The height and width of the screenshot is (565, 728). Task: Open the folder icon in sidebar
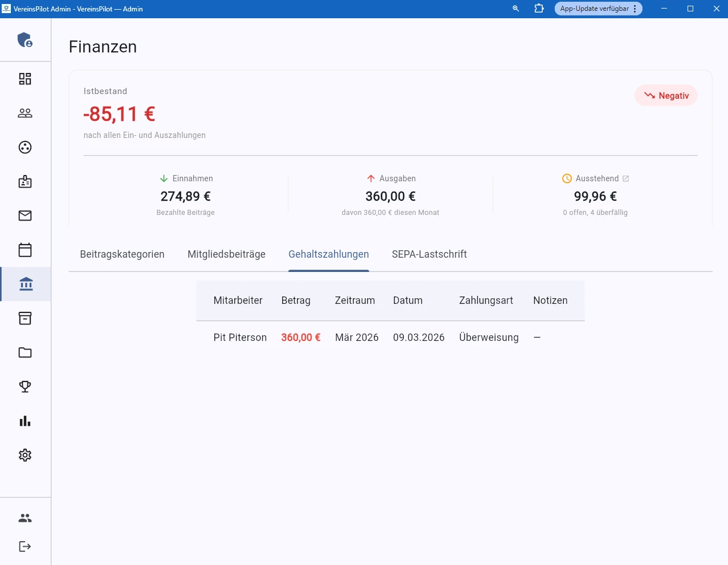[x=25, y=352]
